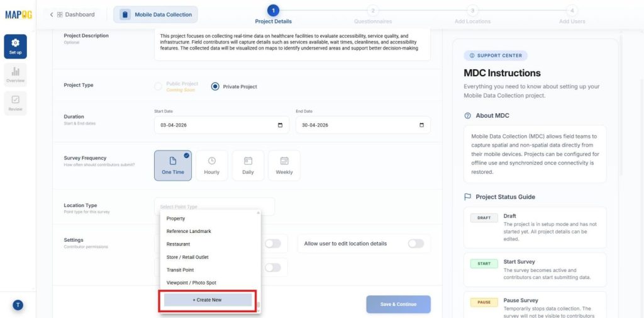The image size is (644, 318).
Task: Go to step 4 Add Users
Action: 572,15
